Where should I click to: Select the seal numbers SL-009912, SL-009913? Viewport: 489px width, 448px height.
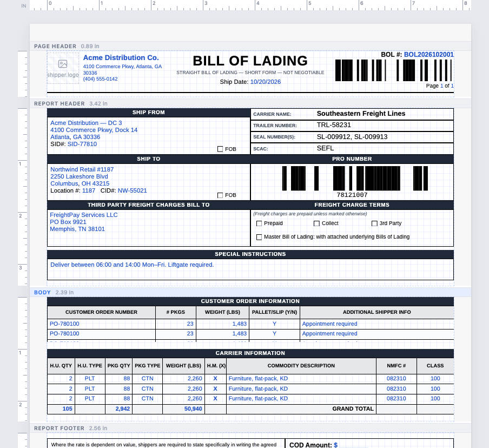(352, 137)
